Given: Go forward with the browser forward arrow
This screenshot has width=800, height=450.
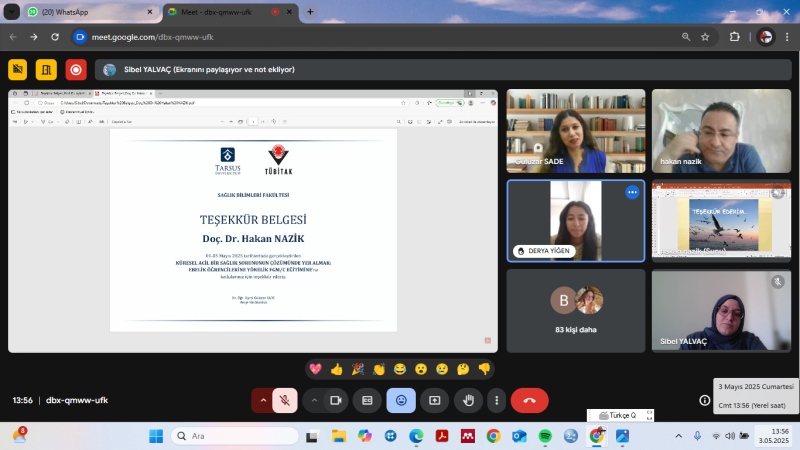Looking at the screenshot, I should 34,37.
